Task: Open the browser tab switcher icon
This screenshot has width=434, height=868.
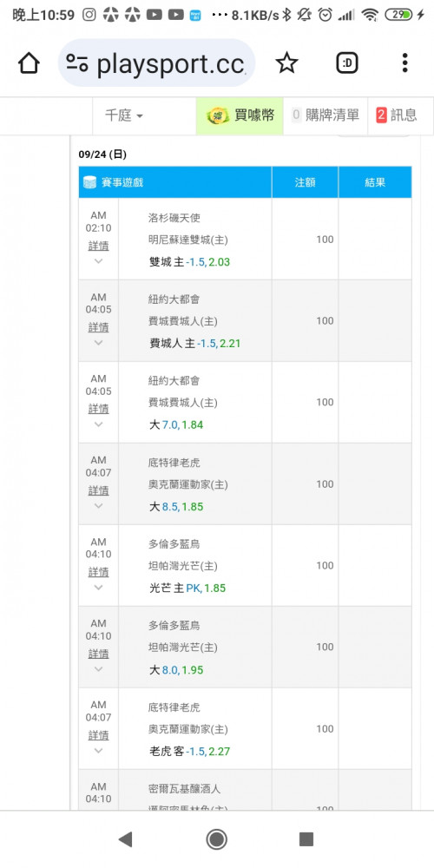Action: (x=347, y=63)
